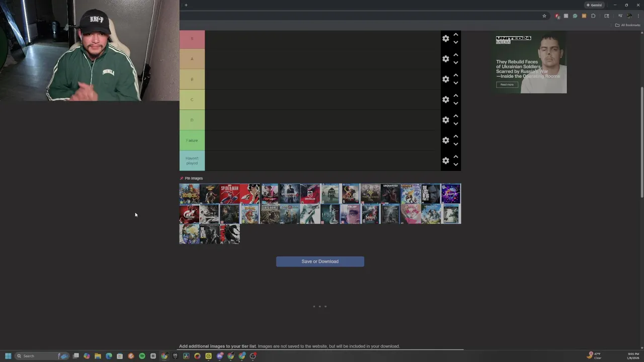Open Epic Games Launcher from taskbar
Viewport: 644px width, 362px height.
pos(175,356)
